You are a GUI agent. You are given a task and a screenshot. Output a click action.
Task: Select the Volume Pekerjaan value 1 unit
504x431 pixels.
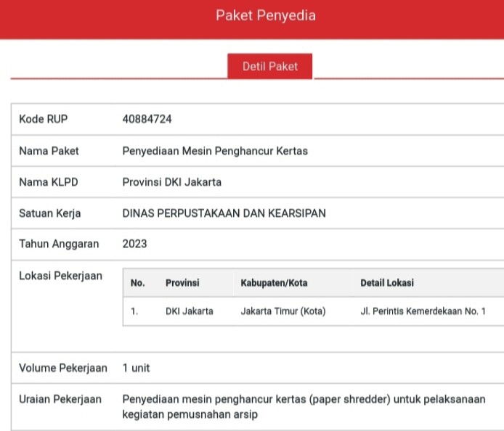tap(137, 368)
